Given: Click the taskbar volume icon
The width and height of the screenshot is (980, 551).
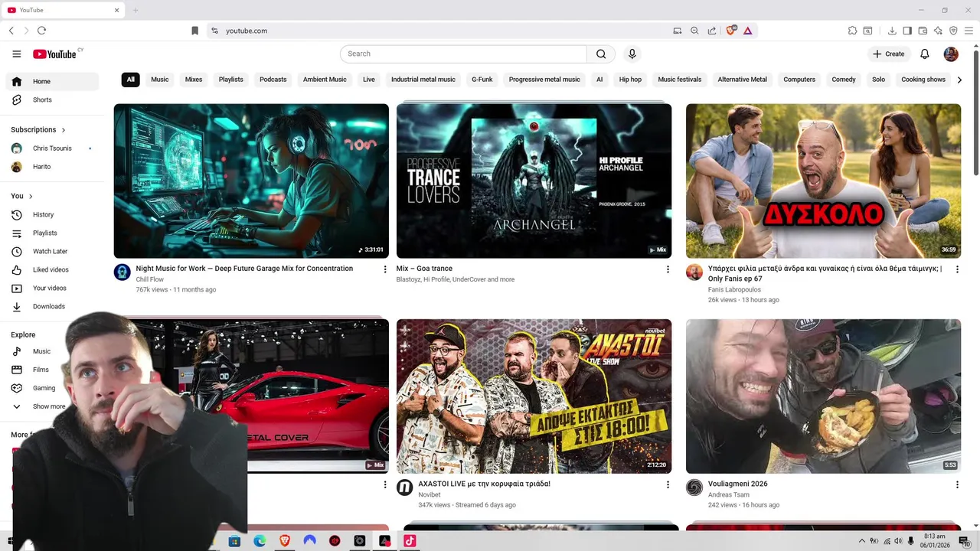Looking at the screenshot, I should pos(899,541).
